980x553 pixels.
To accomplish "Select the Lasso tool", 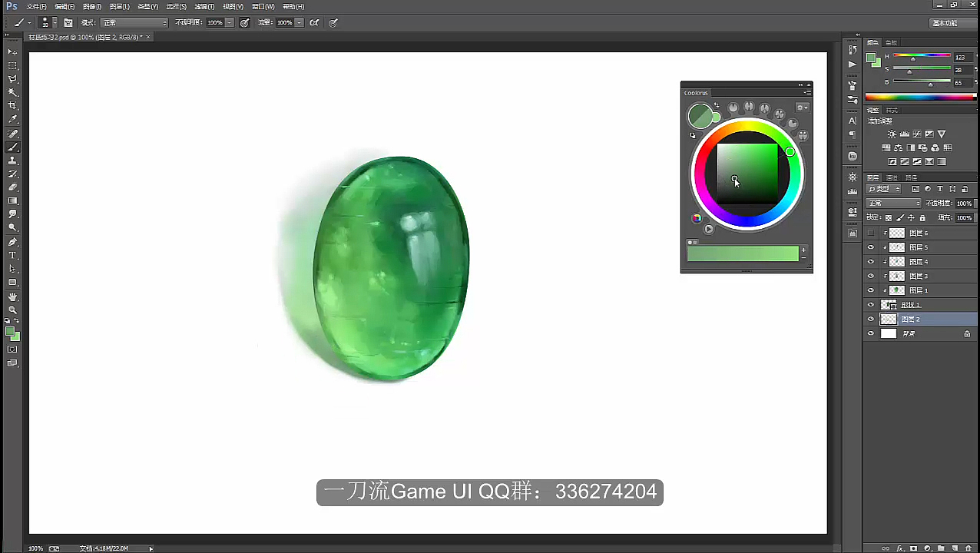I will click(12, 79).
